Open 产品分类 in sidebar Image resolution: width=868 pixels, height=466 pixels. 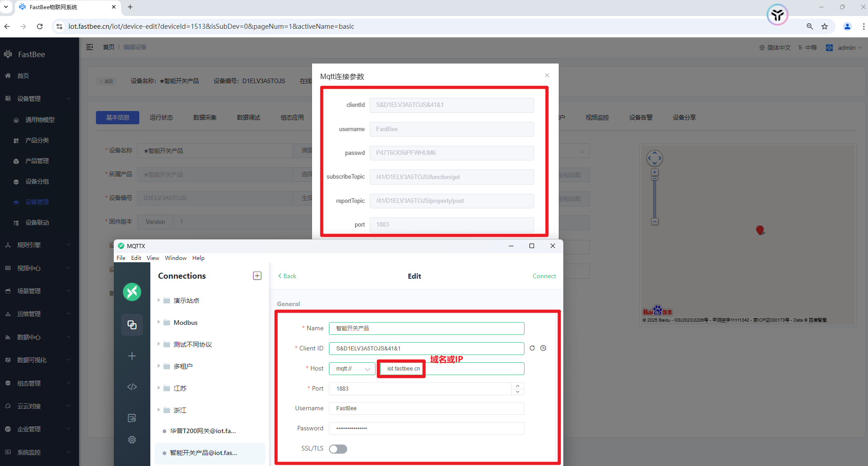click(x=37, y=140)
